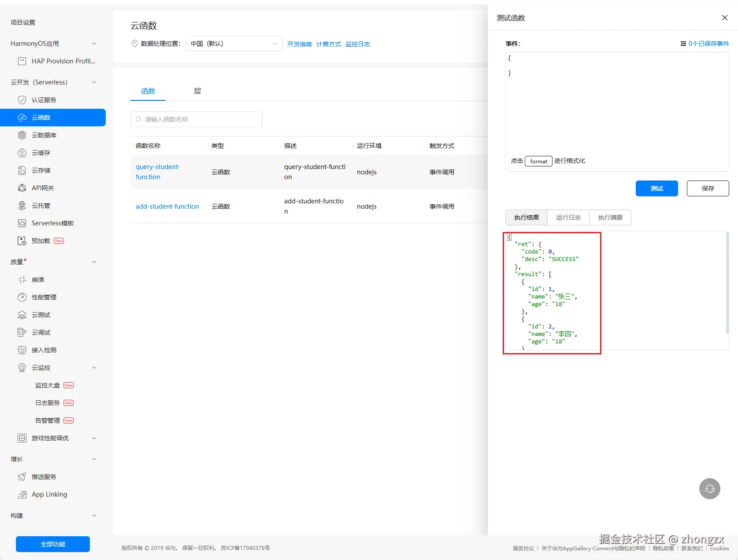Open 日志服务 in the sidebar
The width and height of the screenshot is (738, 560).
(x=48, y=403)
